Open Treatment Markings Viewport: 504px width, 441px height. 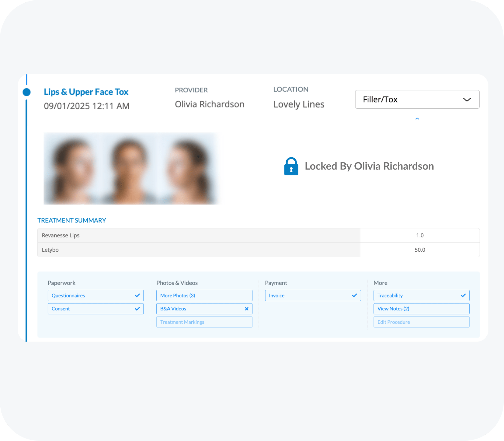[x=204, y=322]
